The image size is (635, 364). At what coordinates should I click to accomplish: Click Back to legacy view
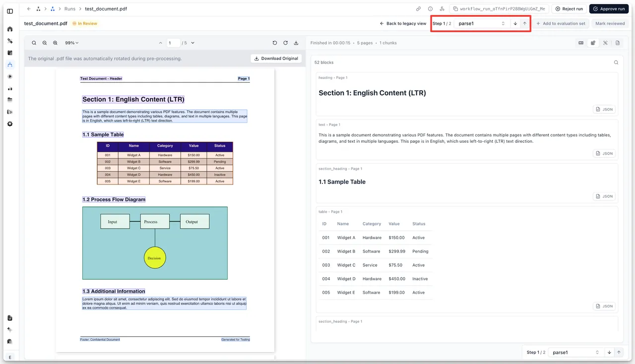403,23
